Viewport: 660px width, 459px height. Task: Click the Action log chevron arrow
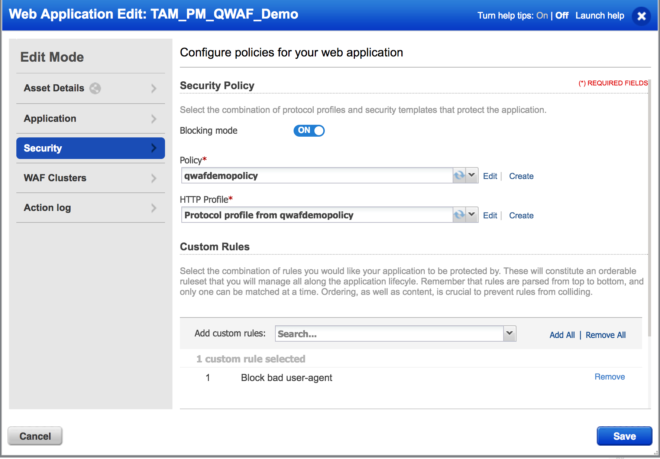point(154,208)
